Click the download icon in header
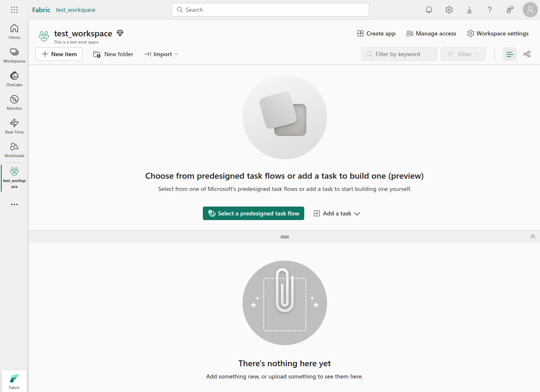 pyautogui.click(x=469, y=10)
